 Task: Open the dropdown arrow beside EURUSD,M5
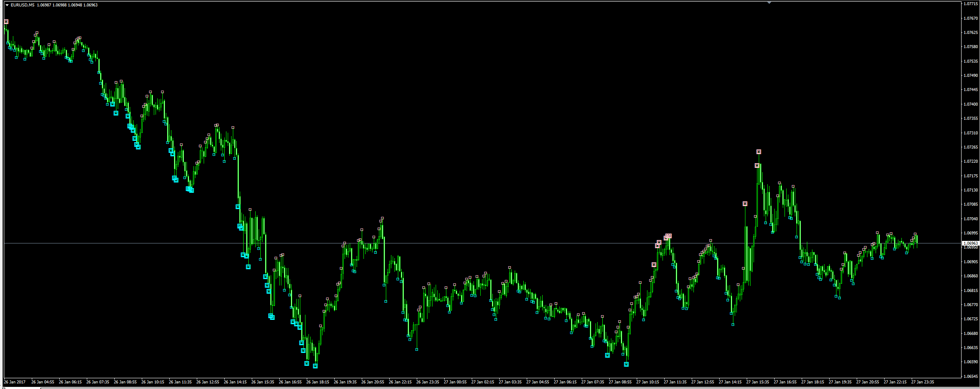(7, 5)
